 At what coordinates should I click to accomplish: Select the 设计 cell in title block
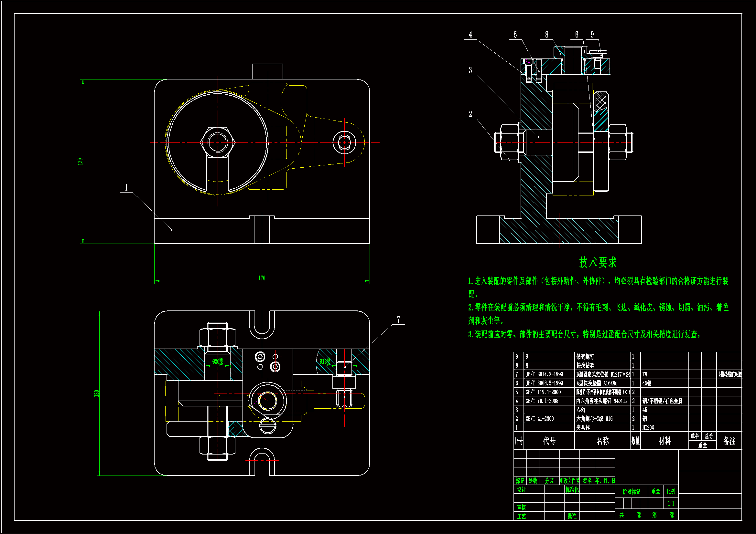[521, 490]
